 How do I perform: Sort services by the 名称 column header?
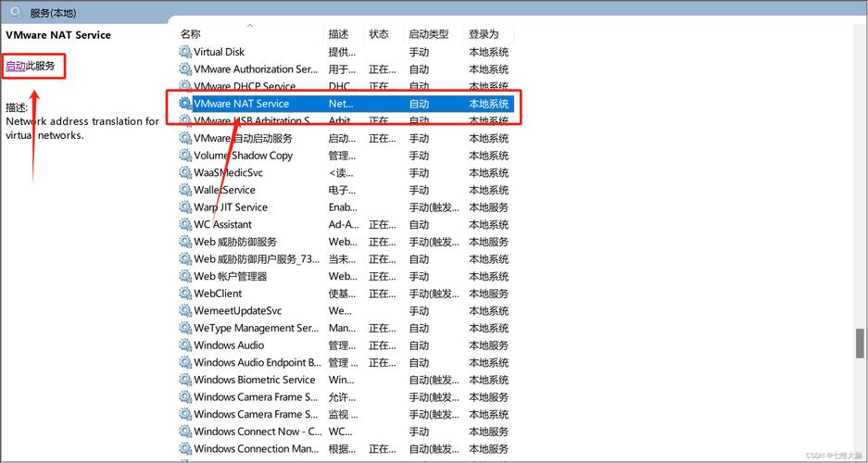pos(191,34)
